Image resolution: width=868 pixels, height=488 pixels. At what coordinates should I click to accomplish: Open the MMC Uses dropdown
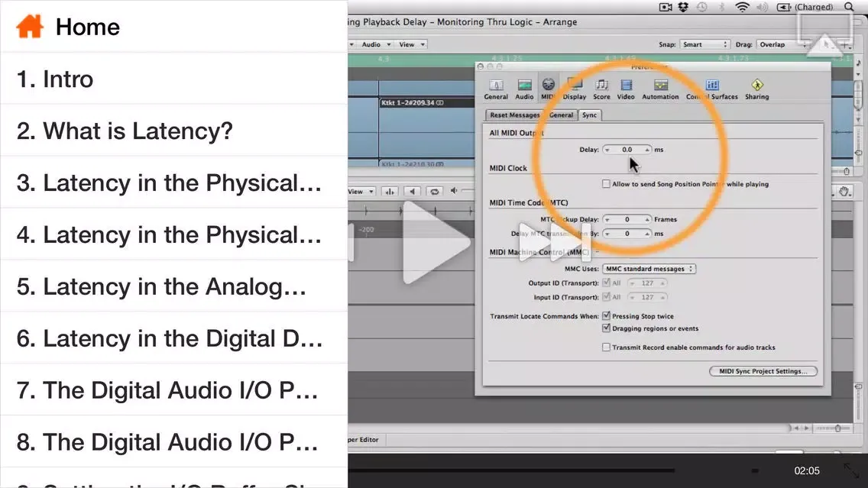649,269
